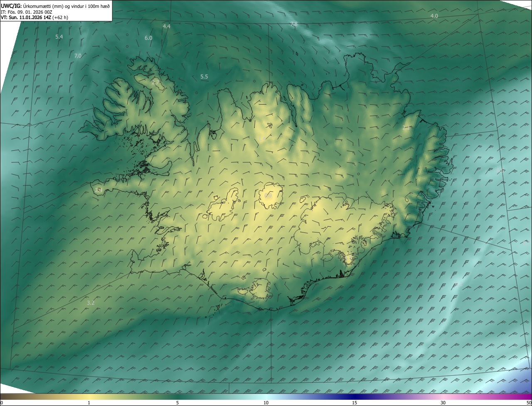Click the color scale tick label 10
The image size is (532, 406).
tap(266, 403)
